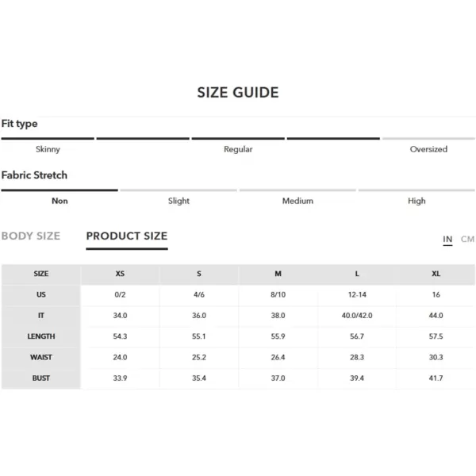
Task: Select the PRODUCT SIZE tab
Action: pyautogui.click(x=127, y=236)
